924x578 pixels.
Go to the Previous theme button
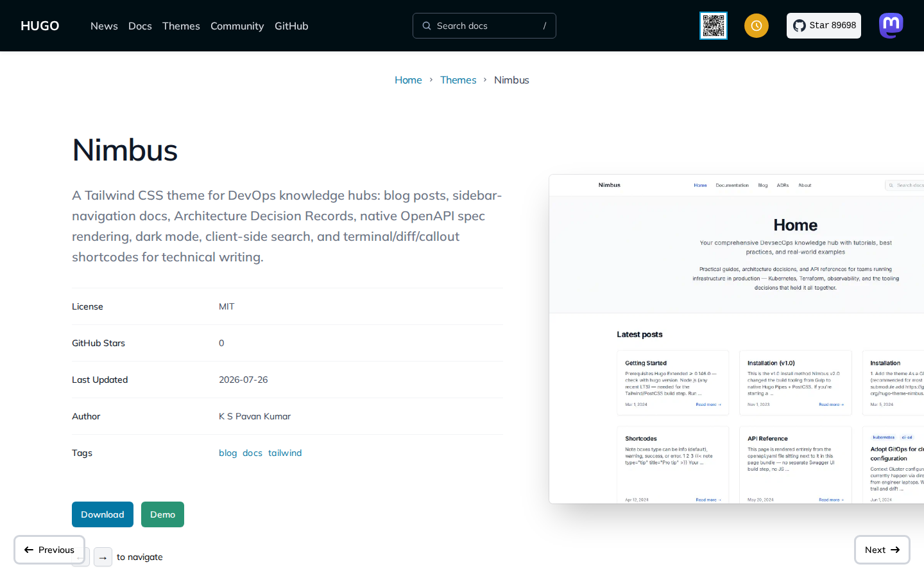pos(49,550)
